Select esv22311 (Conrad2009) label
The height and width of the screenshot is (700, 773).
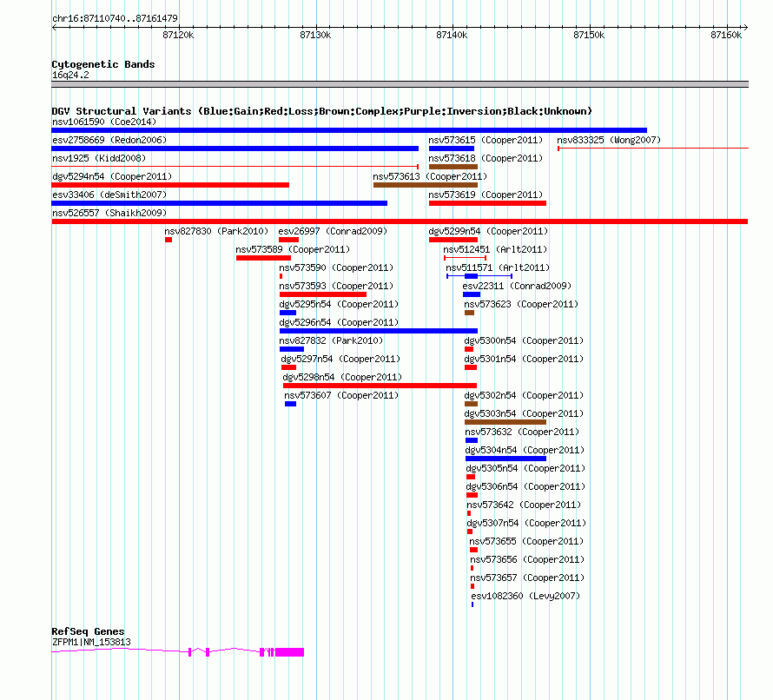pos(517,286)
